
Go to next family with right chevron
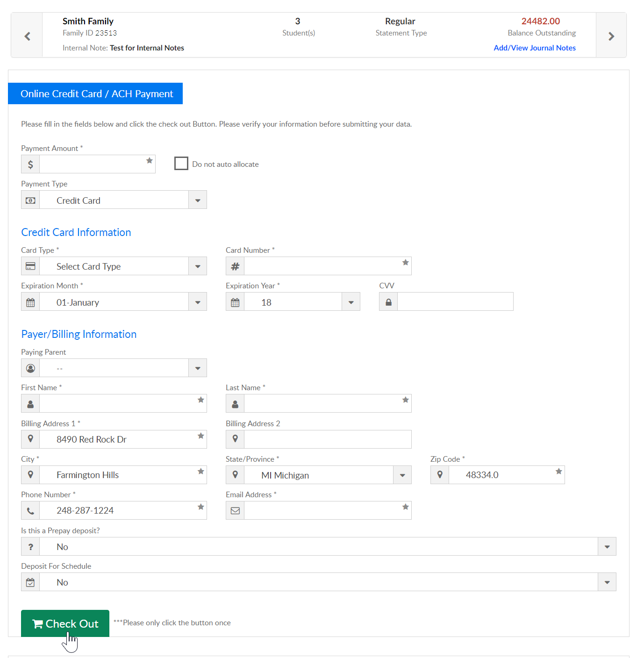click(611, 36)
